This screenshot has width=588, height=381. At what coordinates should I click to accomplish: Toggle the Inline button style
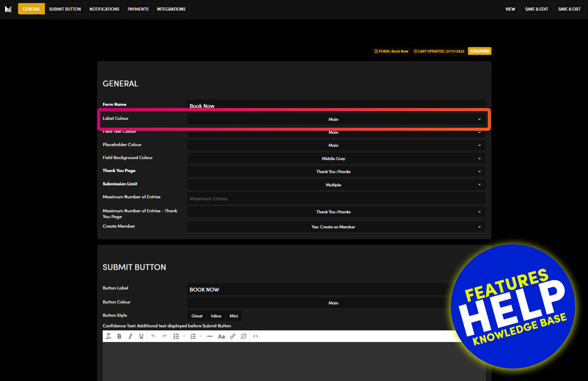(x=216, y=316)
